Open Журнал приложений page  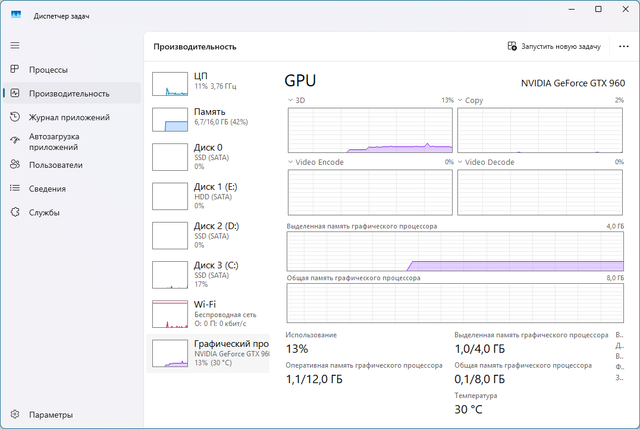pyautogui.click(x=72, y=117)
